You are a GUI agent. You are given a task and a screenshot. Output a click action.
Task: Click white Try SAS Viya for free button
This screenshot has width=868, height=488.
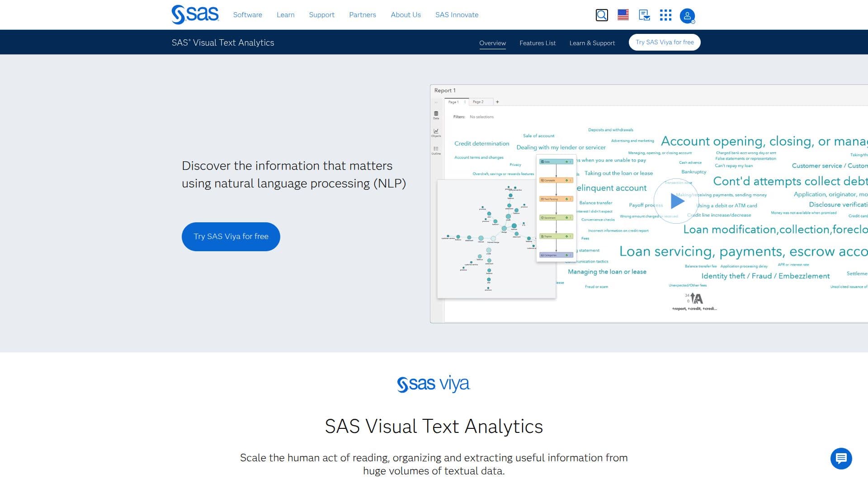tap(665, 42)
